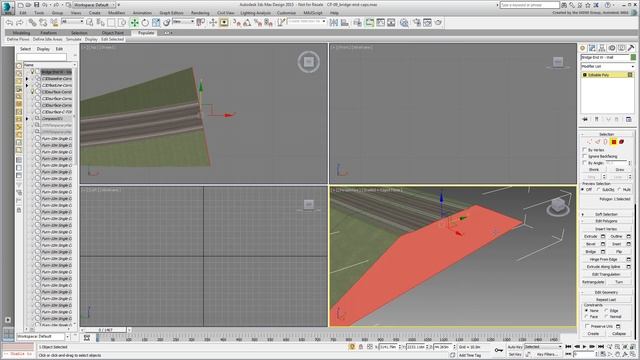Open the selection filter All dropdown

click(x=72, y=22)
